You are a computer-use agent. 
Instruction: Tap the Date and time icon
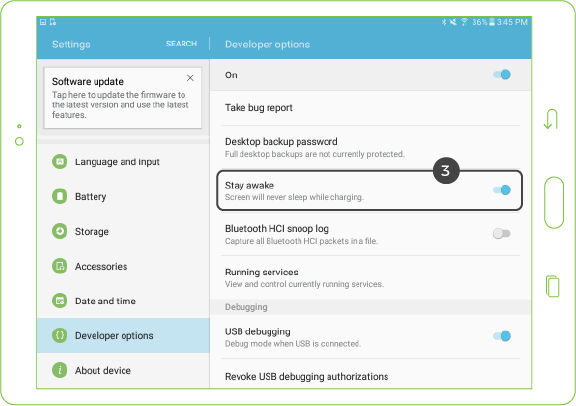point(60,301)
